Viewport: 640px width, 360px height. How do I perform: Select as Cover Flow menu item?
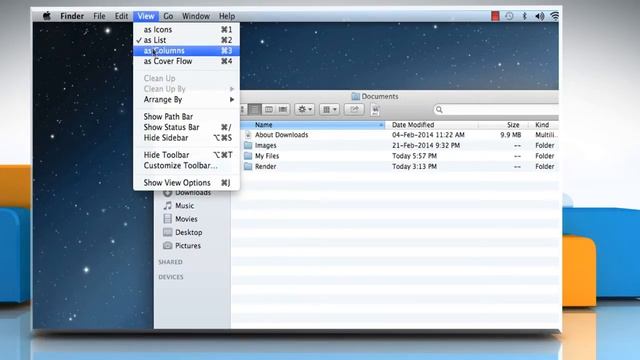(x=187, y=61)
